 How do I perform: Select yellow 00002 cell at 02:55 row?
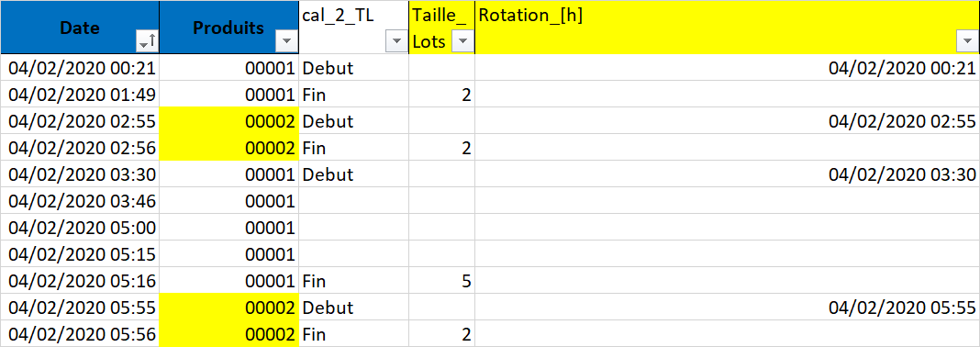(x=229, y=120)
